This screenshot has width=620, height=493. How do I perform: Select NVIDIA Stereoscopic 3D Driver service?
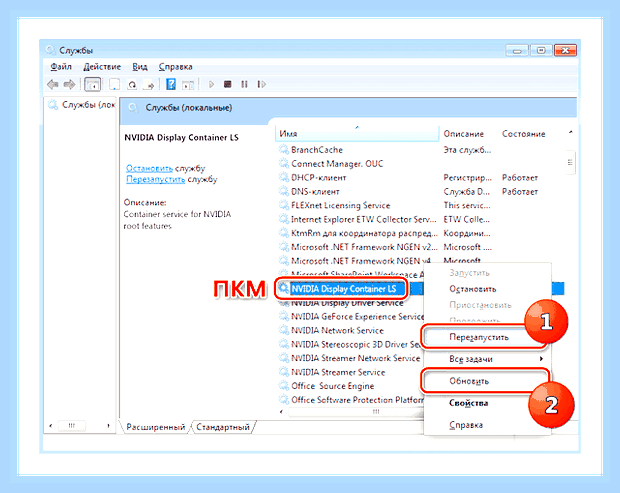(355, 344)
